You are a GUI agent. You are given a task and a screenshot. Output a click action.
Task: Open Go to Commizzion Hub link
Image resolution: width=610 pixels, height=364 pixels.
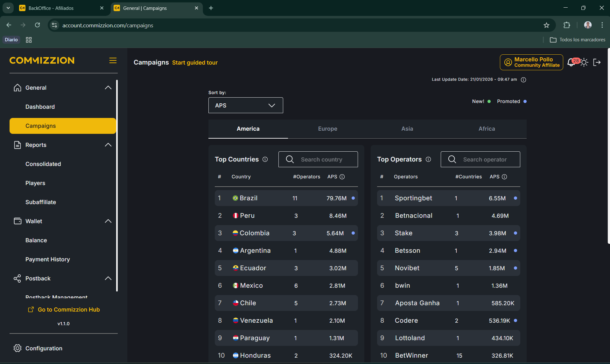point(68,310)
